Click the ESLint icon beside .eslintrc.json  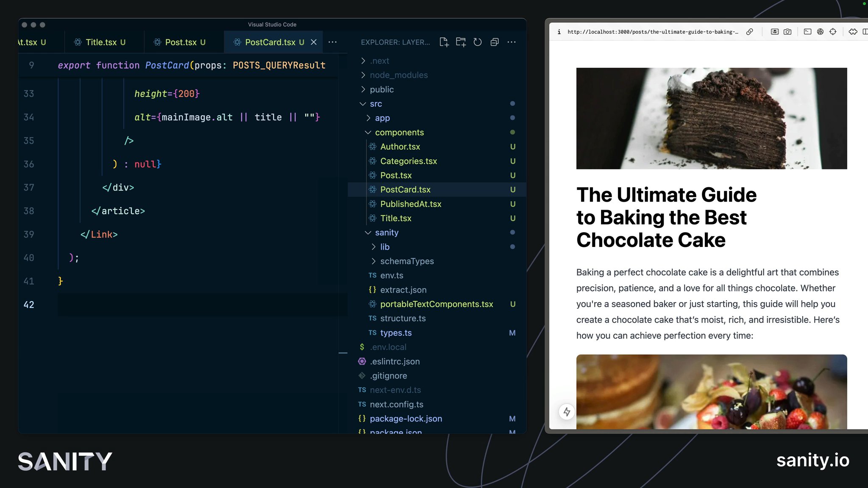(x=362, y=361)
